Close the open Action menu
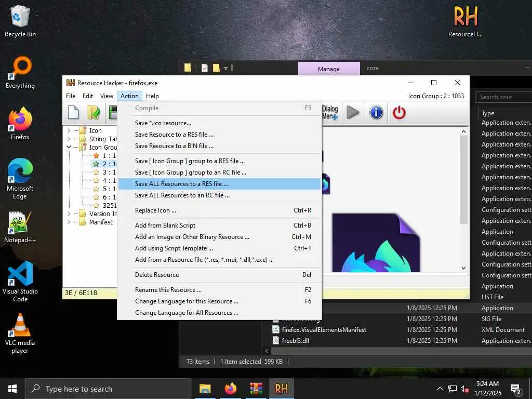 click(129, 96)
